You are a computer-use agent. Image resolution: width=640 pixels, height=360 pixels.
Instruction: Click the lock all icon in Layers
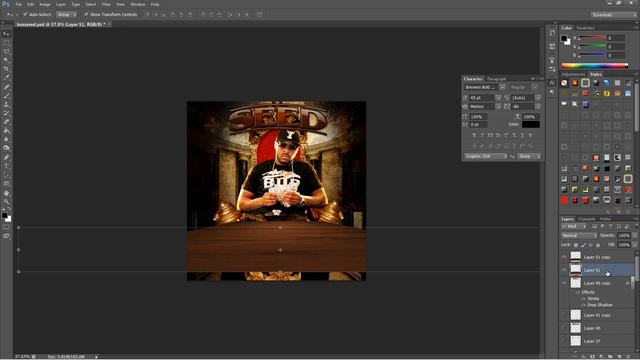[598, 245]
